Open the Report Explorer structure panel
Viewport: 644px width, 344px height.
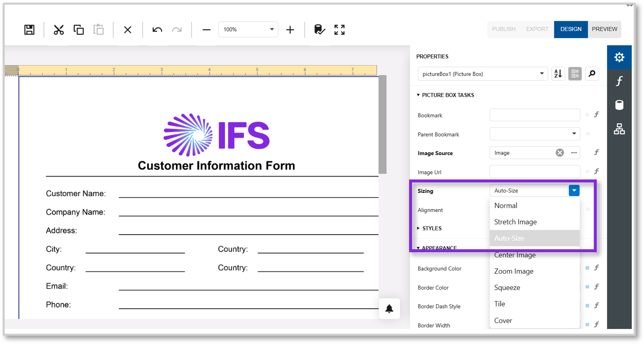(619, 129)
